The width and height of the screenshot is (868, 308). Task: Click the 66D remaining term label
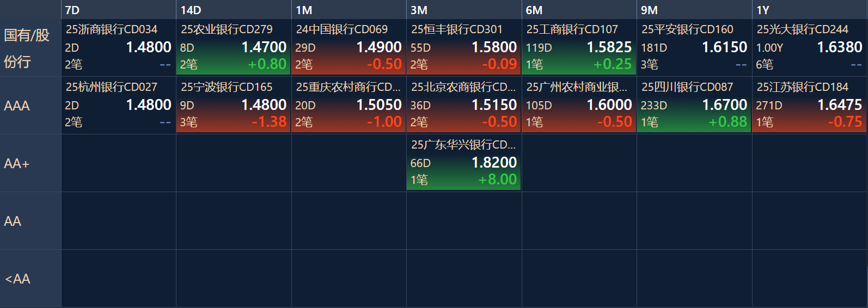420,163
